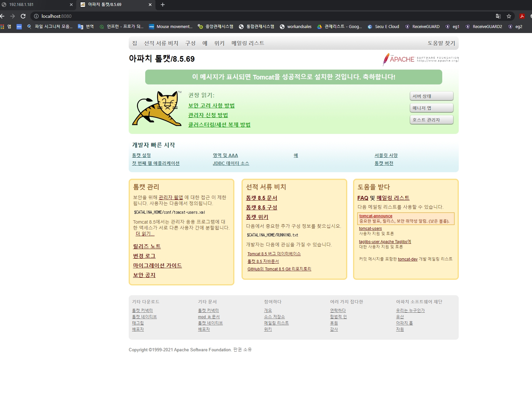Viewport: 532px width, 409px height.
Task: Open the 마이그레이션 가이드 link
Action: coord(157,266)
